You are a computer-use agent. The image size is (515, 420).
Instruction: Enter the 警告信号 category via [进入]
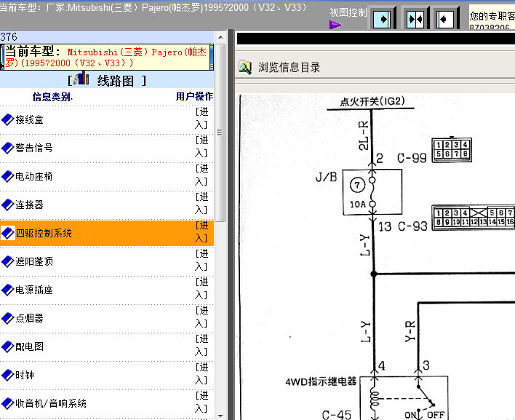click(201, 146)
